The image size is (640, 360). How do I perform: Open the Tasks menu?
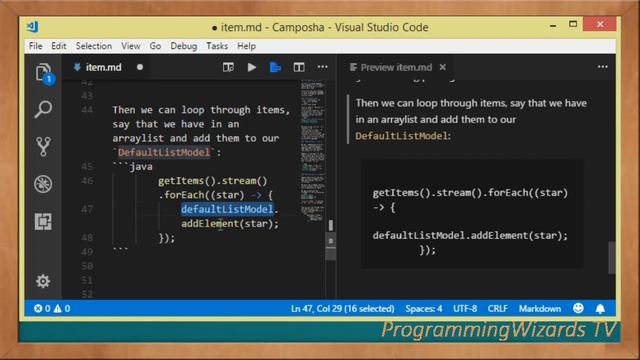pos(217,46)
